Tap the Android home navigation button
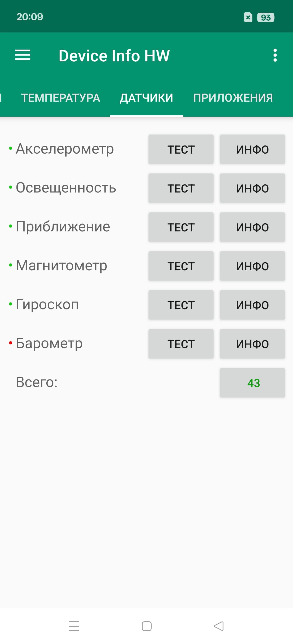The height and width of the screenshot is (644, 293). [x=147, y=626]
